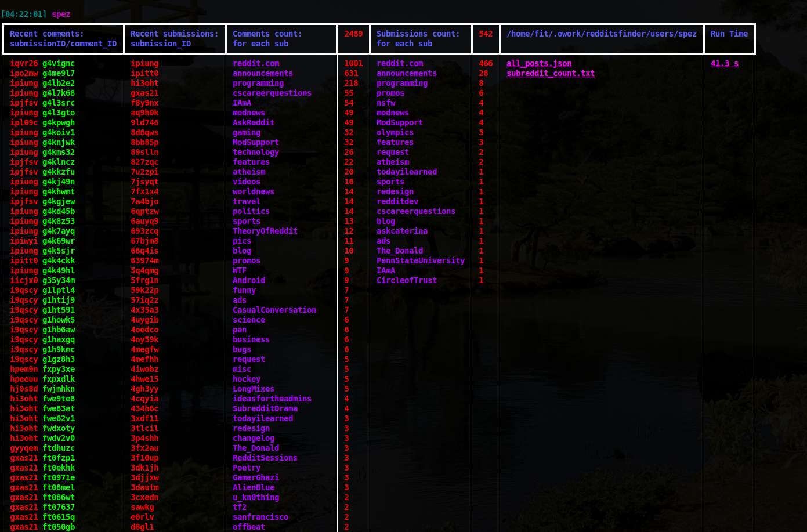Select the username spez in the prompt
Image resolution: width=807 pixels, height=532 pixels.
click(61, 14)
